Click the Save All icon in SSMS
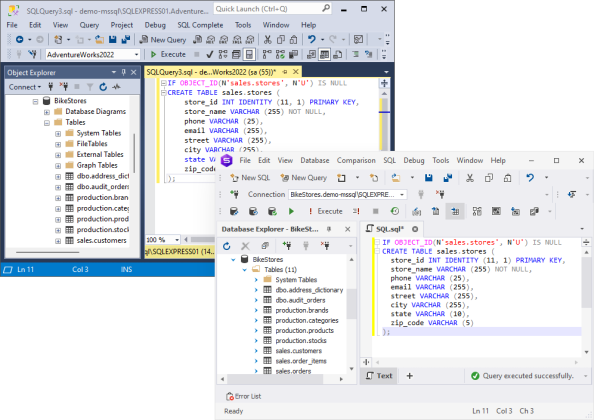This screenshot has height=420, width=594. pyautogui.click(x=126, y=39)
